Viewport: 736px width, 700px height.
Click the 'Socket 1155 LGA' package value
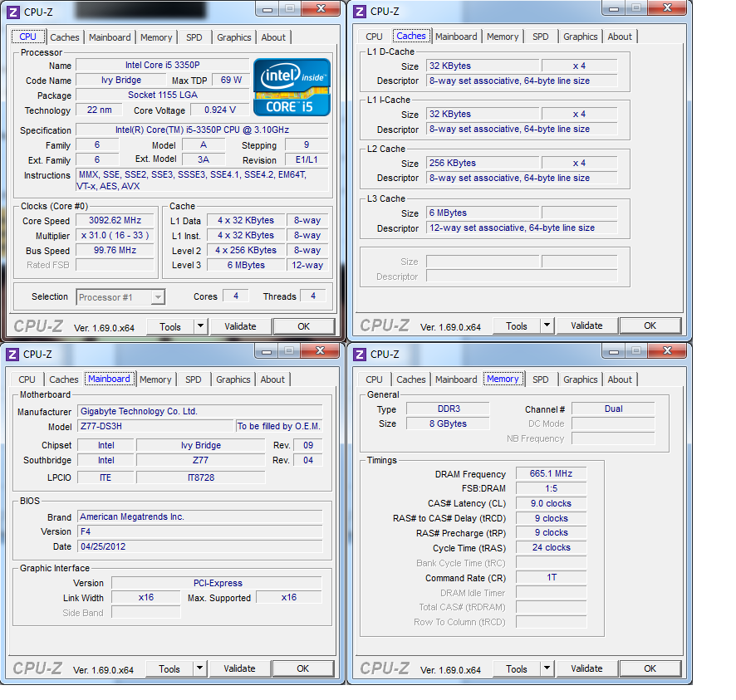163,95
